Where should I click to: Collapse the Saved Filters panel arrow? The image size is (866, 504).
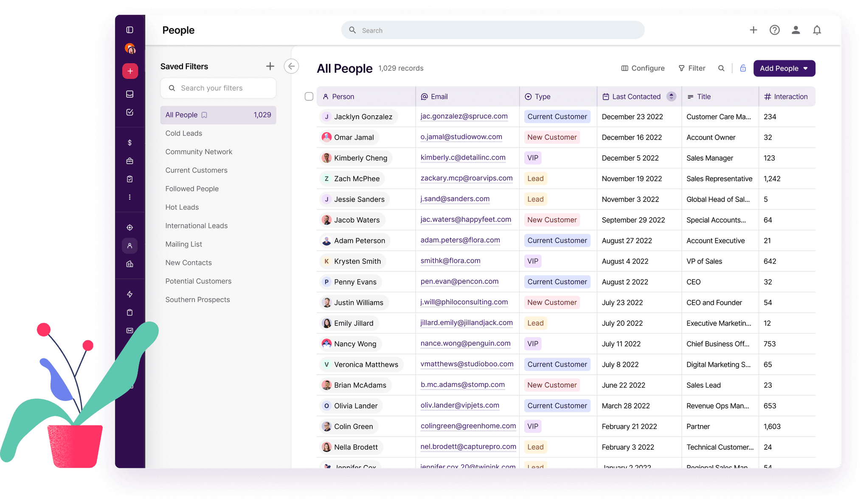(x=291, y=66)
